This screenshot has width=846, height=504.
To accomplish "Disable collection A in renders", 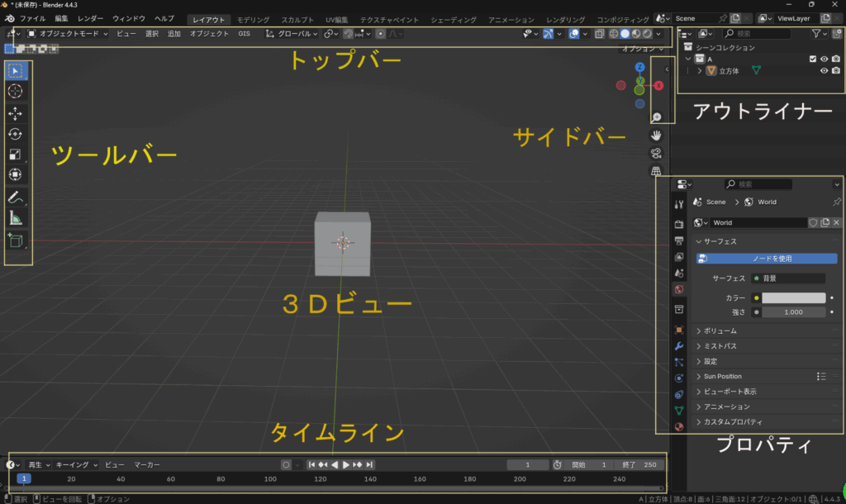I will point(836,59).
